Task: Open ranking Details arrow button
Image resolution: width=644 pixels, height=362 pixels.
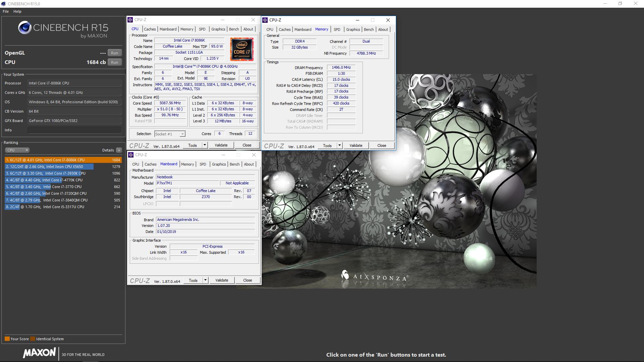Action: pyautogui.click(x=119, y=150)
